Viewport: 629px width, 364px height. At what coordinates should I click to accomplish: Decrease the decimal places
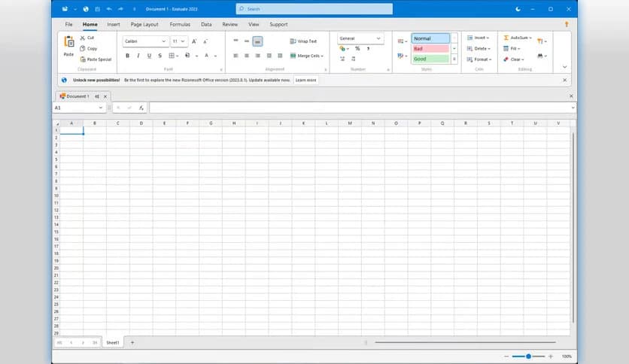point(354,59)
